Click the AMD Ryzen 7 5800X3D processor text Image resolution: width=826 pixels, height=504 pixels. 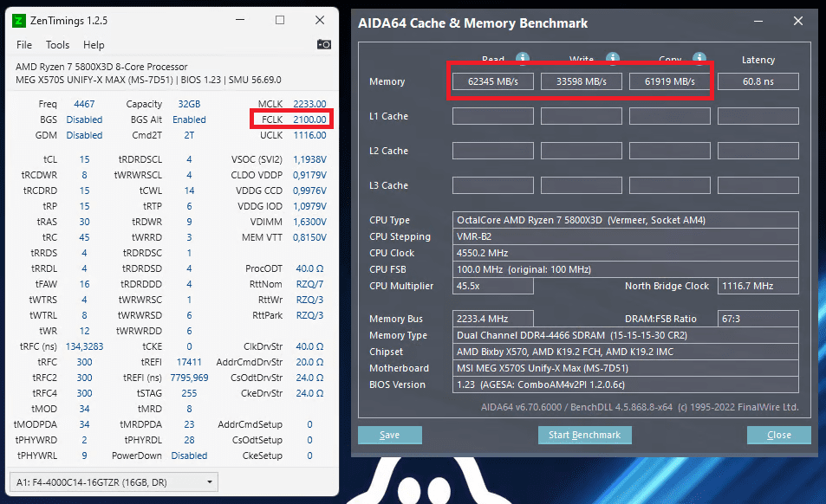tap(101, 67)
